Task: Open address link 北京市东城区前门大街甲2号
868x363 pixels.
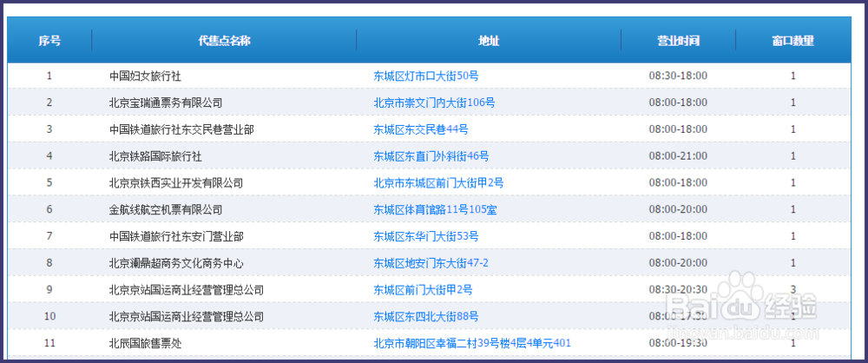Action: (438, 183)
